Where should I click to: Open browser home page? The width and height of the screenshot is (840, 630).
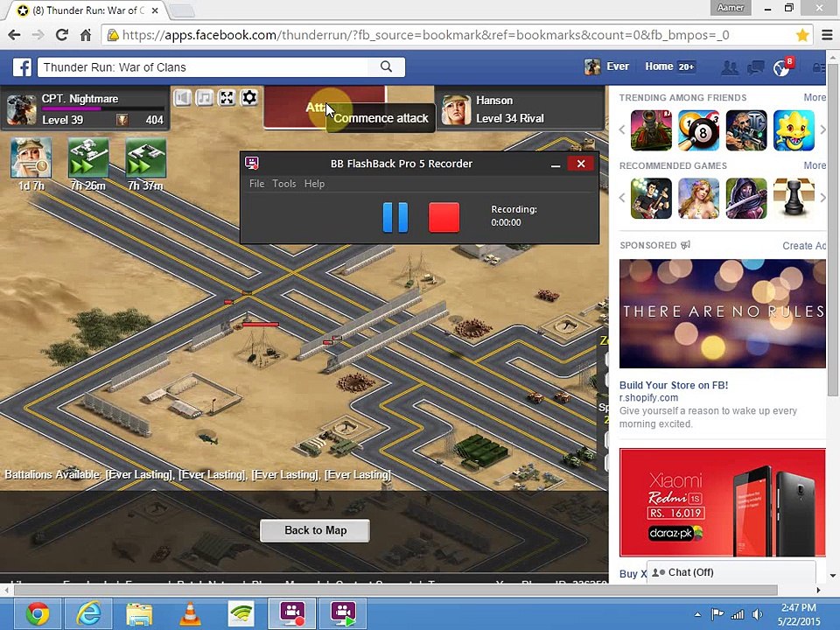pyautogui.click(x=86, y=35)
